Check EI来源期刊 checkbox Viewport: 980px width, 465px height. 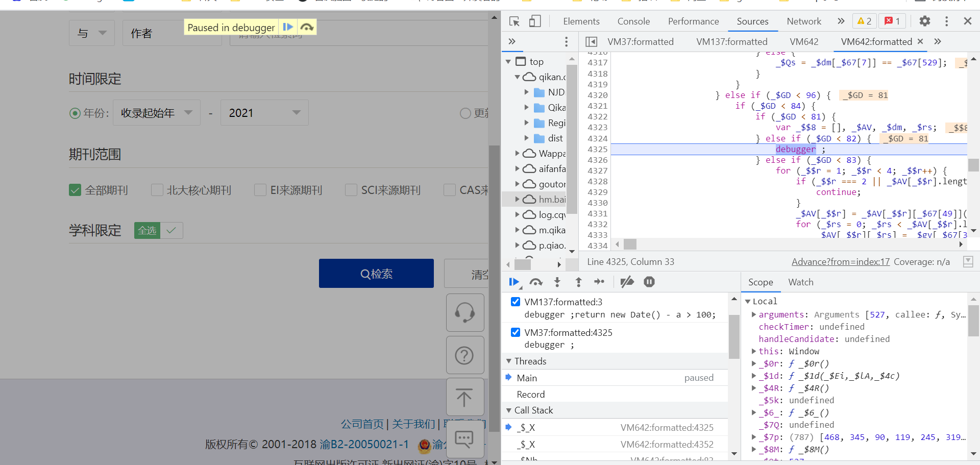tap(260, 190)
